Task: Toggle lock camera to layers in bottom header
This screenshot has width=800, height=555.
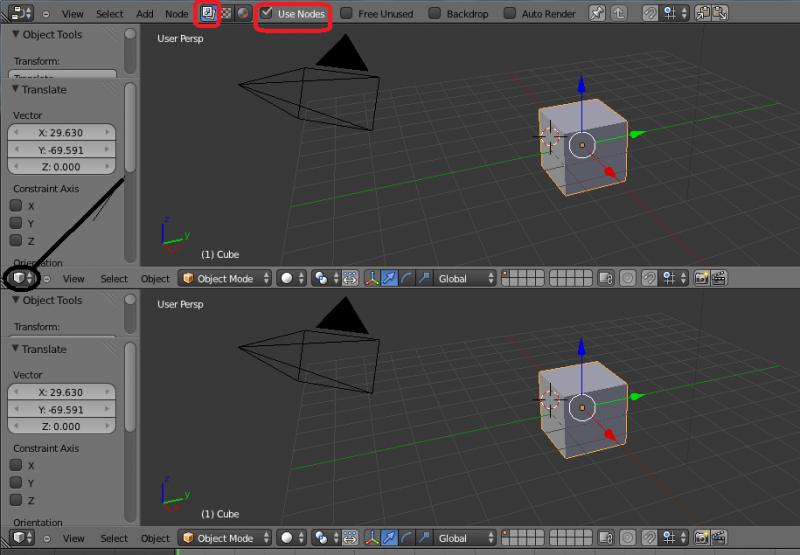Action: 606,538
